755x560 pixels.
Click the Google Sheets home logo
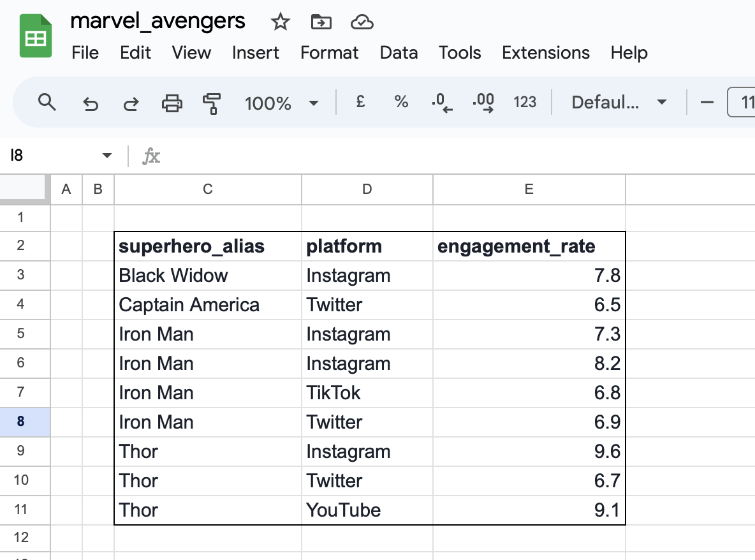[36, 36]
